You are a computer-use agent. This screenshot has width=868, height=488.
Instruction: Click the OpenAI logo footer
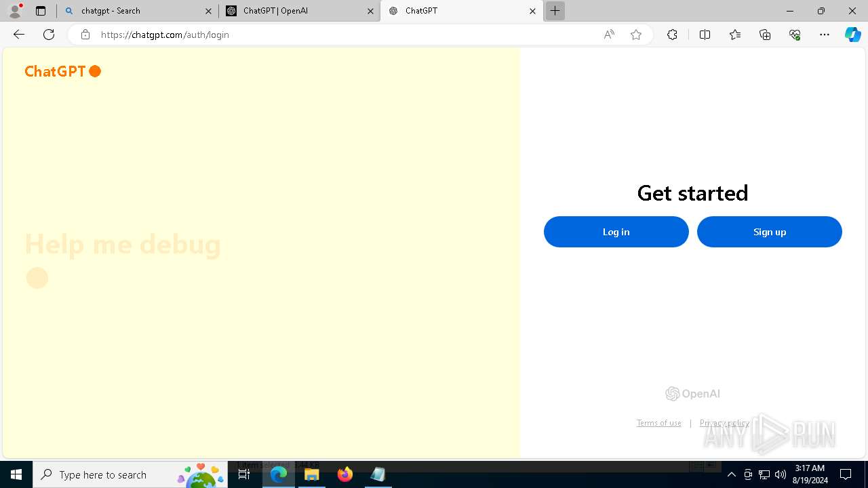pyautogui.click(x=692, y=394)
